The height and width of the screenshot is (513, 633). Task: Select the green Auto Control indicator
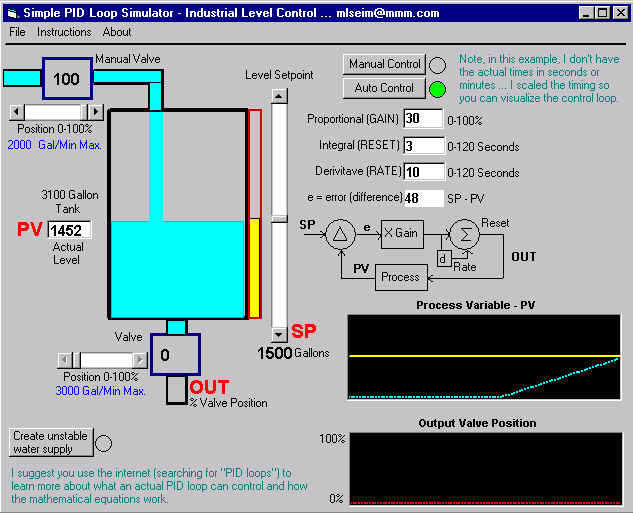437,89
